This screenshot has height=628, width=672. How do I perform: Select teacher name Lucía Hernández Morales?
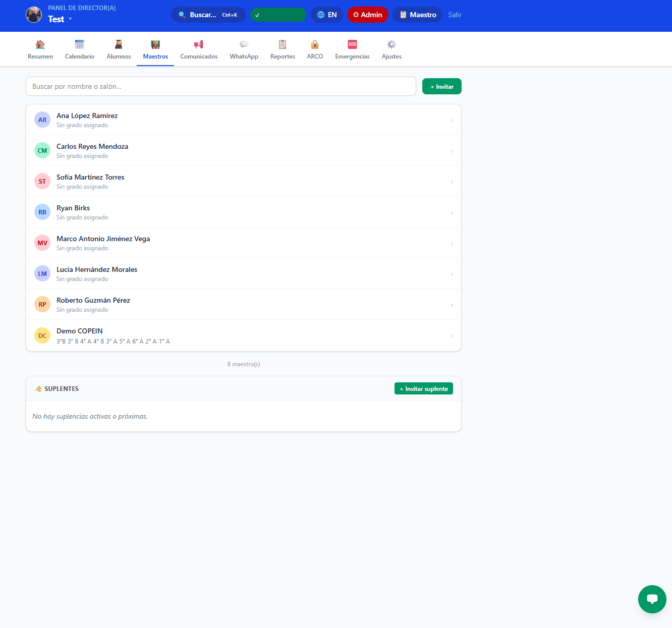tap(97, 269)
